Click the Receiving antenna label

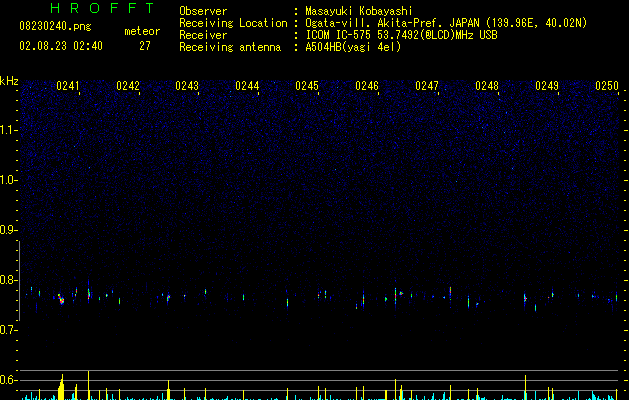[230, 47]
